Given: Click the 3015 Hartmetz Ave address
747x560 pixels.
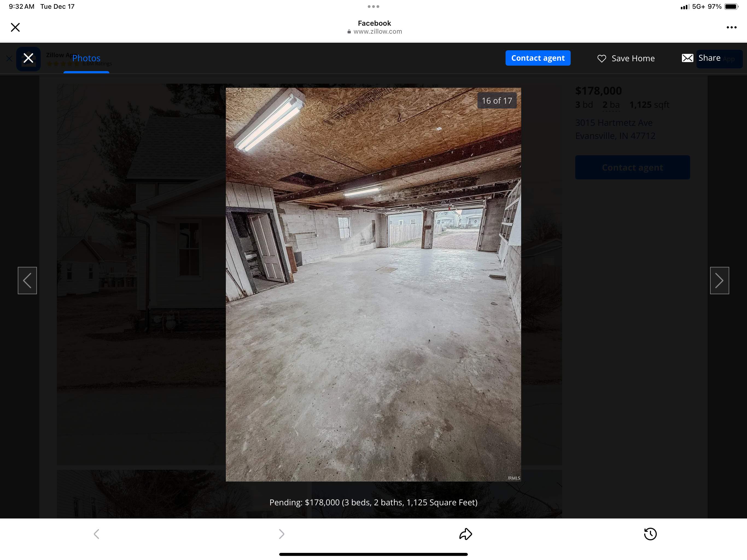Looking at the screenshot, I should coord(614,122).
